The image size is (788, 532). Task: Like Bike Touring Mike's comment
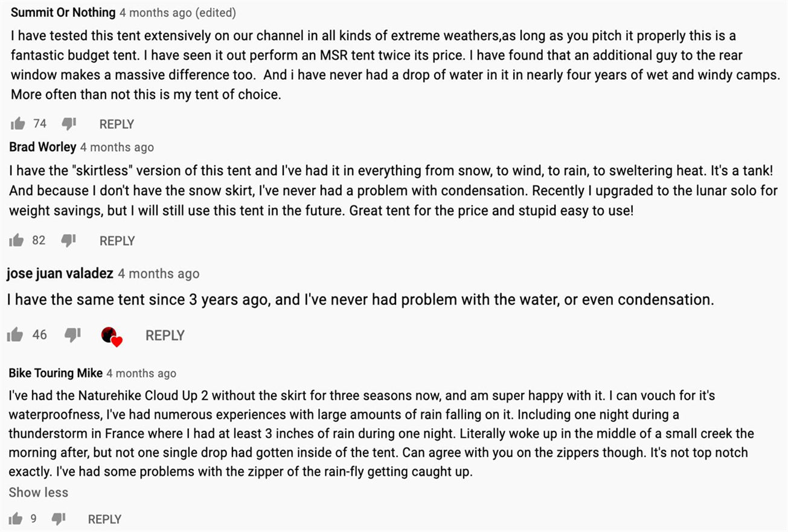15,519
